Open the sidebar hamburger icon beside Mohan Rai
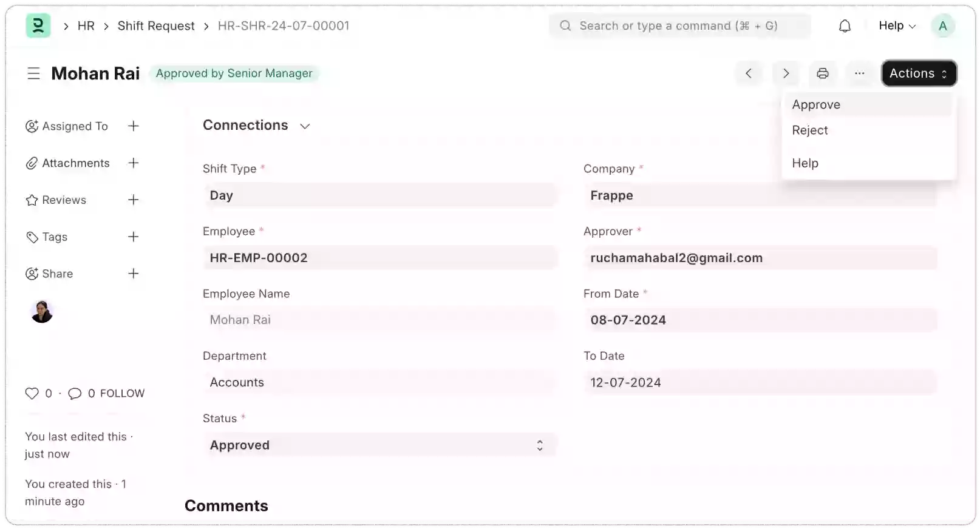The image size is (980, 529). [33, 73]
